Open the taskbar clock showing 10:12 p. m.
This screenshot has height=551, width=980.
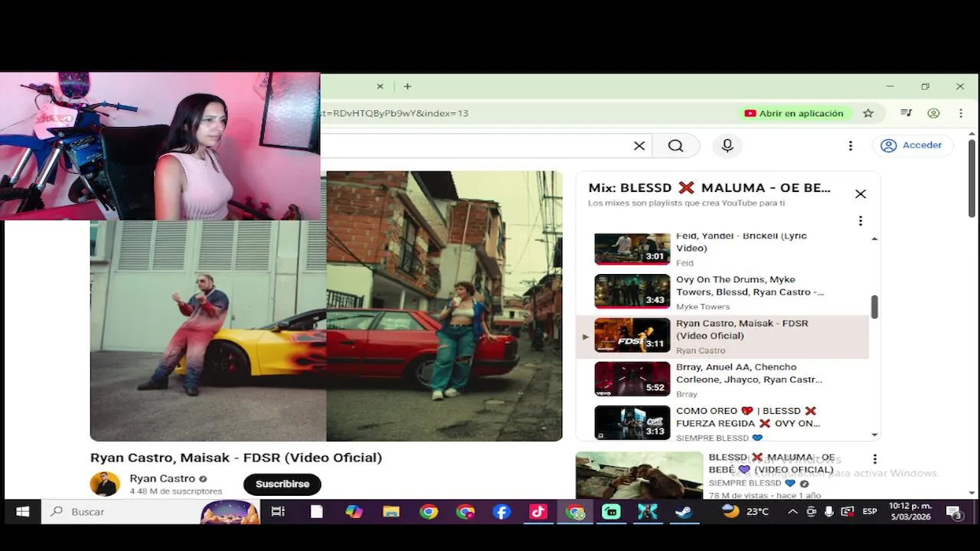pyautogui.click(x=910, y=511)
